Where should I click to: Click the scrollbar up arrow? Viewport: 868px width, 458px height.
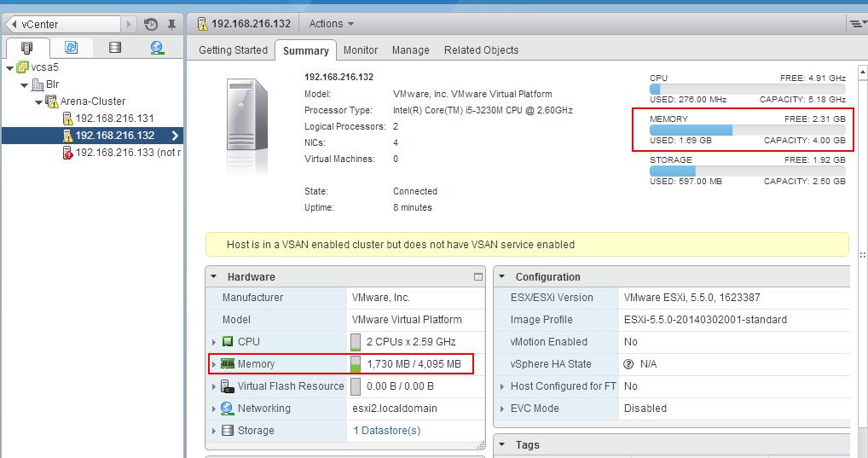point(863,72)
